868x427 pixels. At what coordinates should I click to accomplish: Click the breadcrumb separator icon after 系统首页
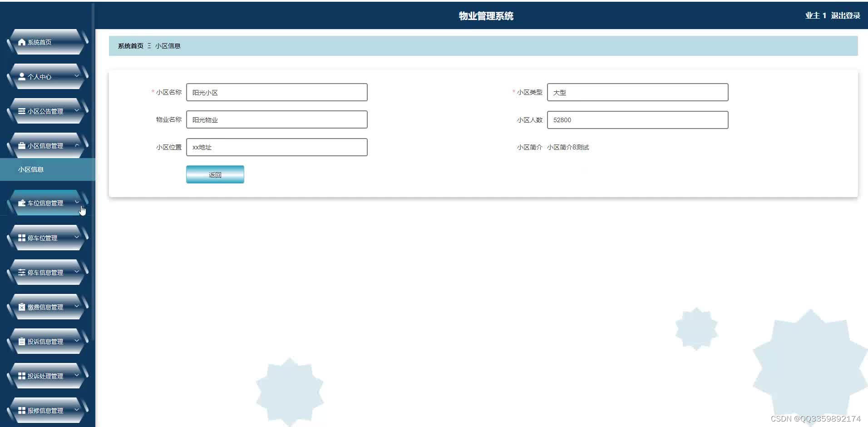click(x=149, y=46)
